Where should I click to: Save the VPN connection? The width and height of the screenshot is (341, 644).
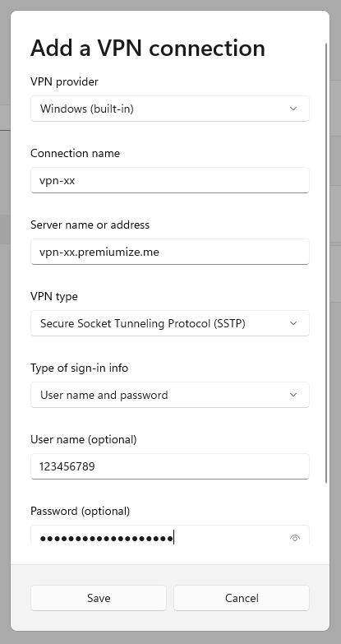coord(99,598)
